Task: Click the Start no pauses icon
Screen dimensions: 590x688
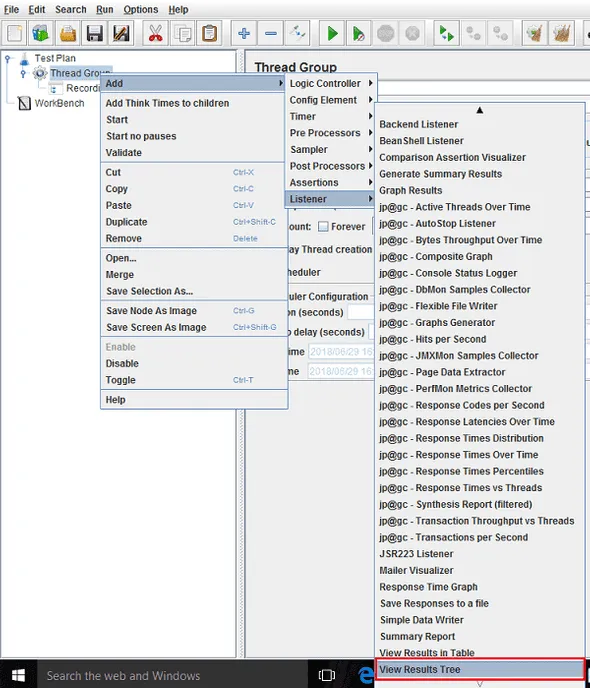Action: [359, 33]
